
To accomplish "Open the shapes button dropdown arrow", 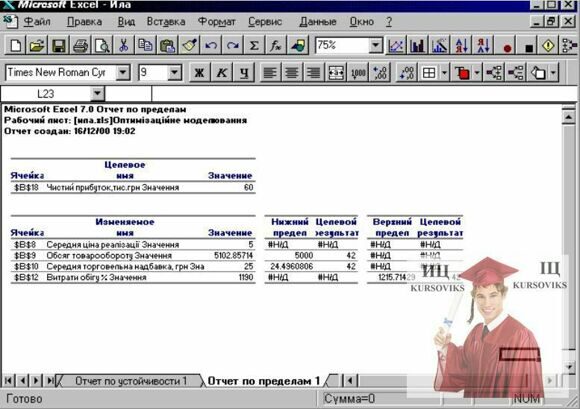I will (553, 72).
